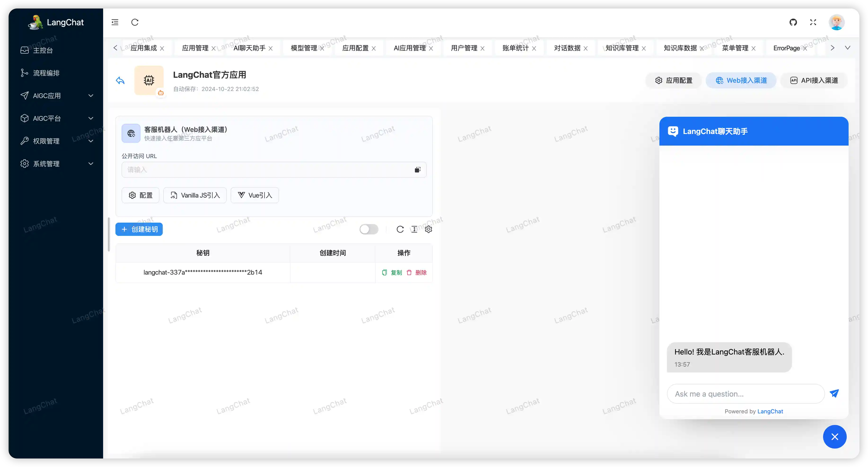Image resolution: width=868 pixels, height=467 pixels.
Task: Click the 创建秘钥 button
Action: tap(139, 229)
